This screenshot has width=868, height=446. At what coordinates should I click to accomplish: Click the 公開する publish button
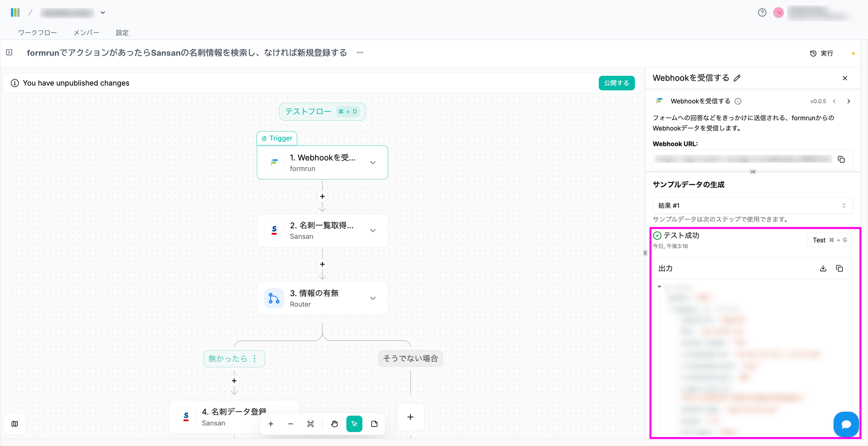(x=616, y=83)
